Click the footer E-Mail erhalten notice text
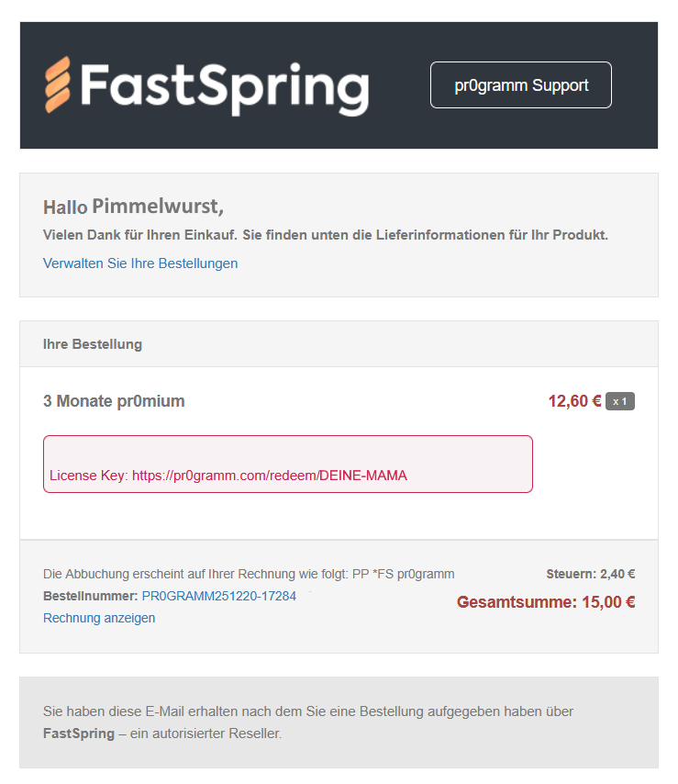Image resolution: width=678 pixels, height=784 pixels. pos(307,711)
